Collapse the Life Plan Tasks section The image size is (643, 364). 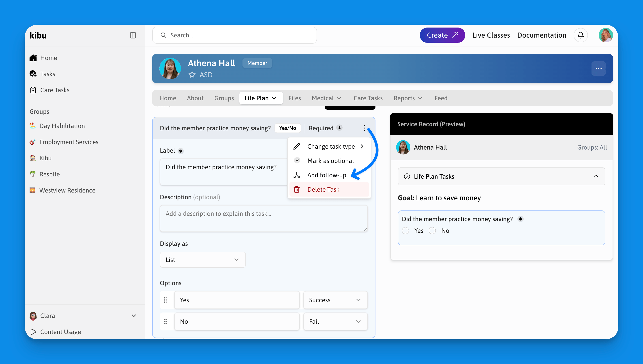click(596, 176)
